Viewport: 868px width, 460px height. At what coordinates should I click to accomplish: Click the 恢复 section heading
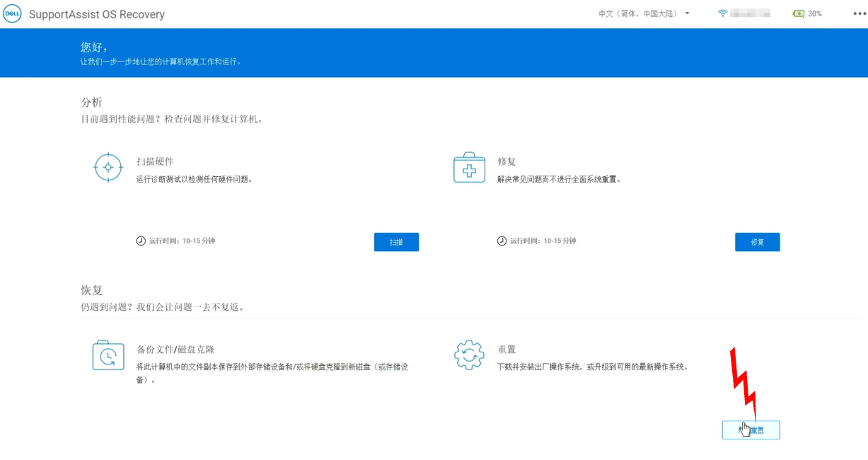92,290
